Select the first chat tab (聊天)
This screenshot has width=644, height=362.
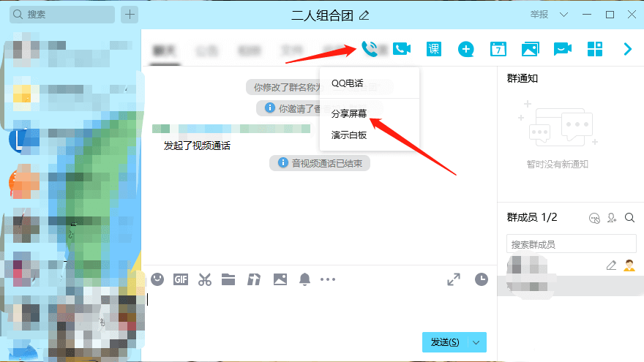tap(164, 51)
